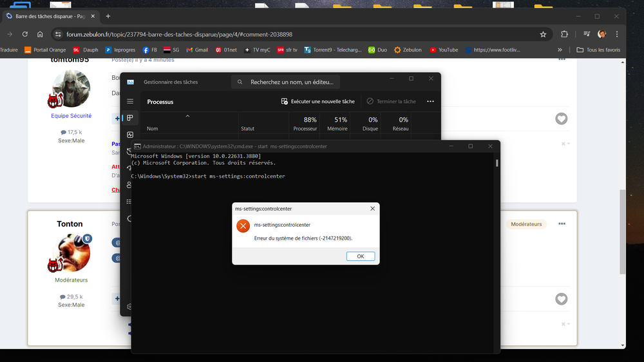Click OK in the ms-settings error dialog

coord(360,256)
